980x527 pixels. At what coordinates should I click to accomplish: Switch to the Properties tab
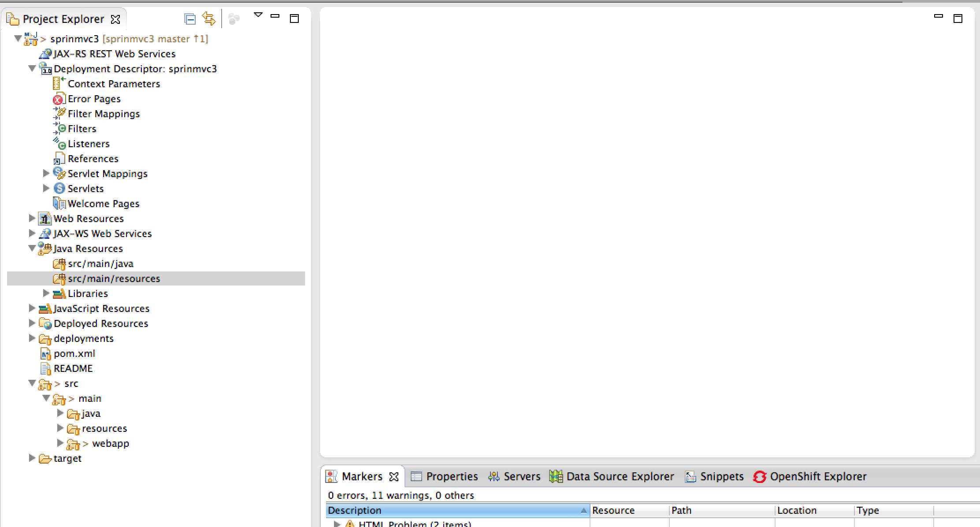pyautogui.click(x=453, y=476)
